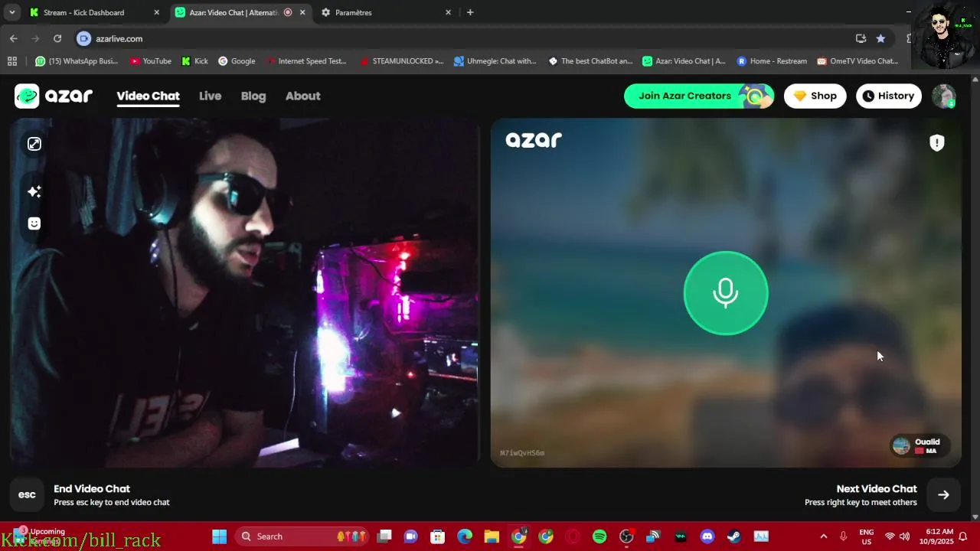This screenshot has height=551, width=980.
Task: Click the next arrow button
Action: [x=943, y=494]
